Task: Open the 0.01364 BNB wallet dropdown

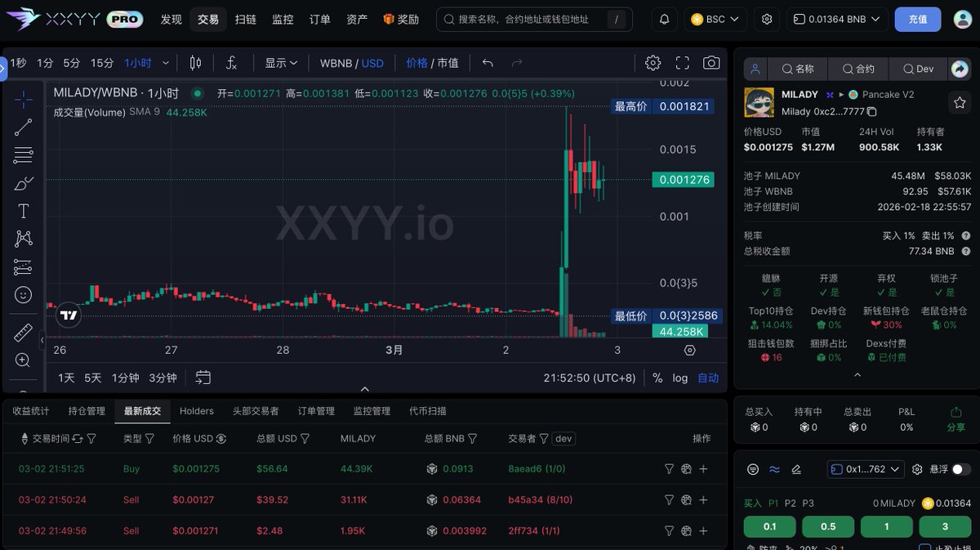Action: pyautogui.click(x=837, y=19)
